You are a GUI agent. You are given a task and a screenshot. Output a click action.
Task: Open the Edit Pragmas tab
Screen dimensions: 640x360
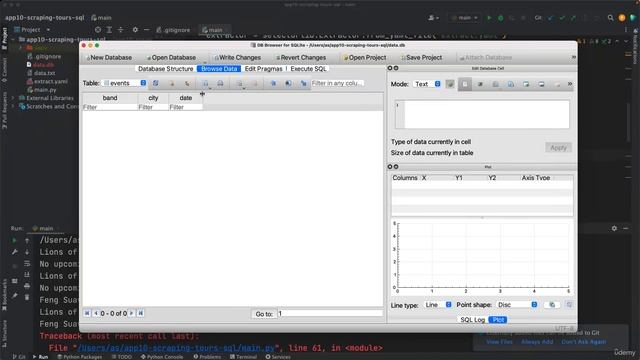[263, 69]
